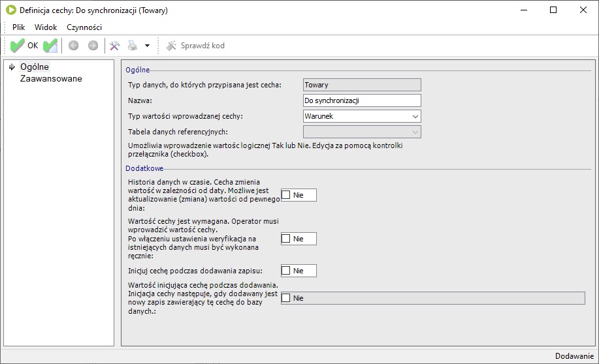Click the Nazwa field with Do synchronizacji
599x364 pixels.
pyautogui.click(x=362, y=100)
